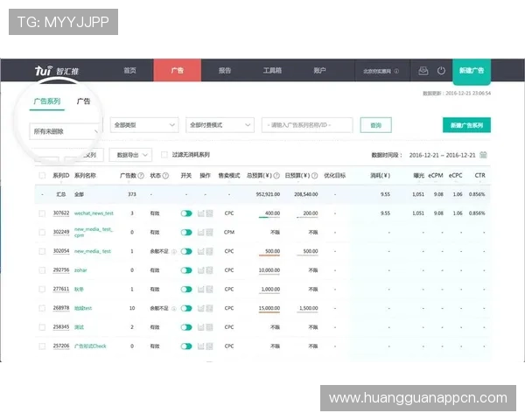This screenshot has height=420, width=525.
Task: Click the series name search input
Action: tap(306, 125)
